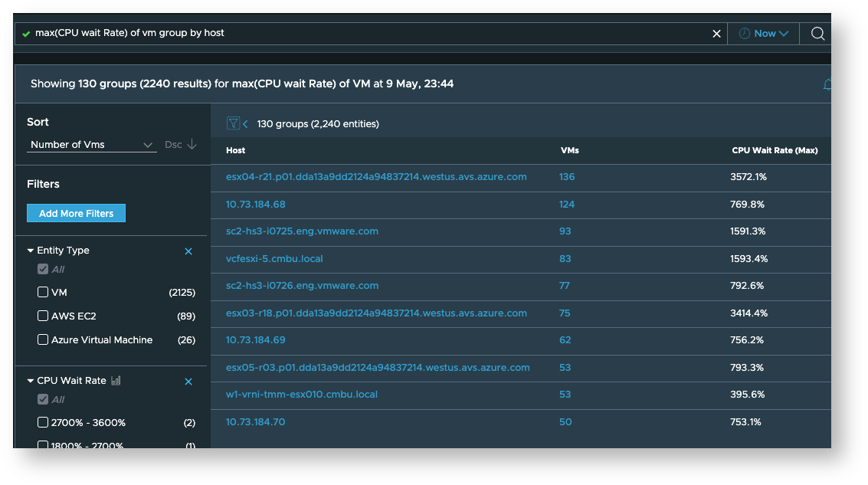Open the CPU Wait Rate histogram icon
This screenshot has height=485, width=868.
coord(116,380)
